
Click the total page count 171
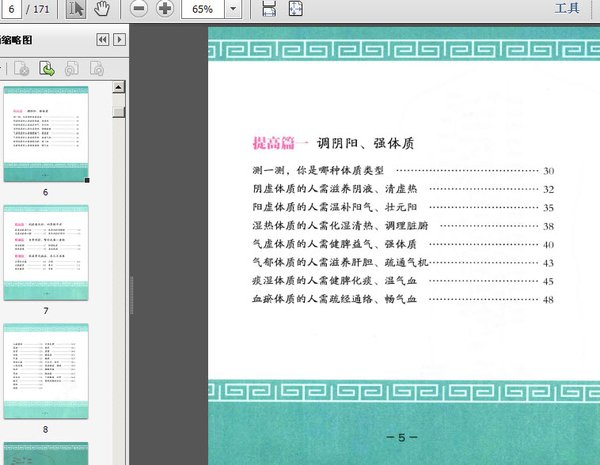point(41,9)
